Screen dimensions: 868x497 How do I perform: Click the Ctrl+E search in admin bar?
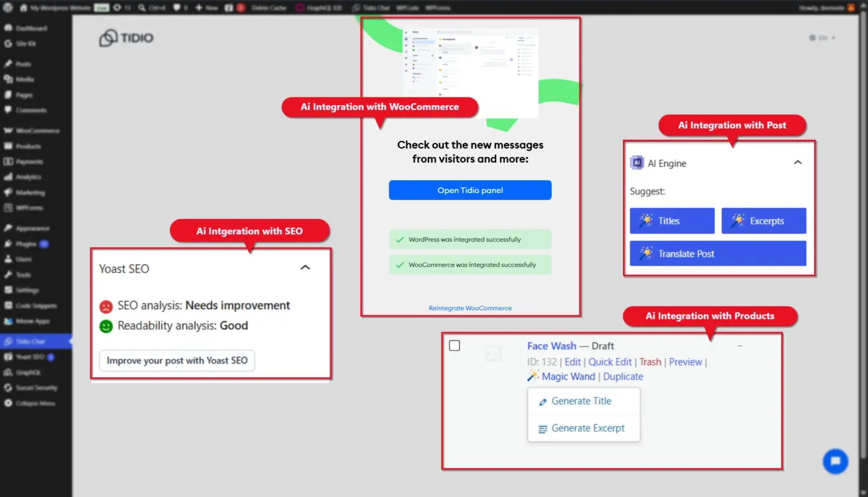pos(152,8)
